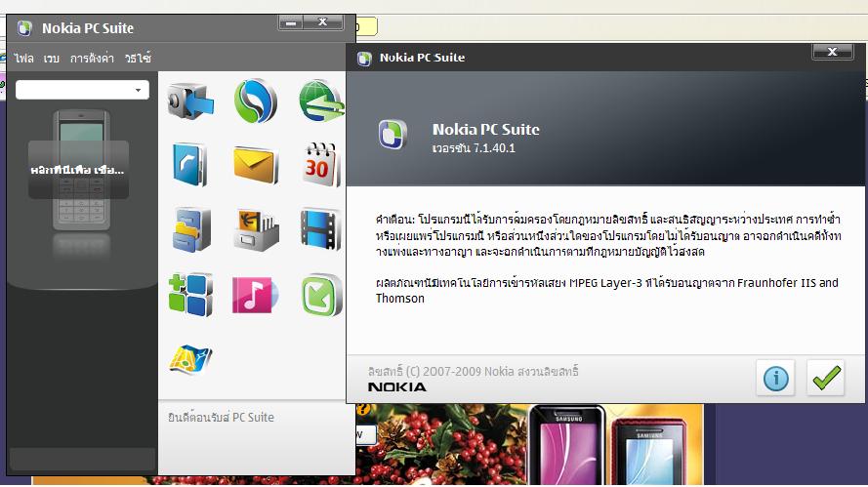The width and height of the screenshot is (868, 487).
Task: Open the Calendar icon showing 30
Action: pyautogui.click(x=321, y=164)
